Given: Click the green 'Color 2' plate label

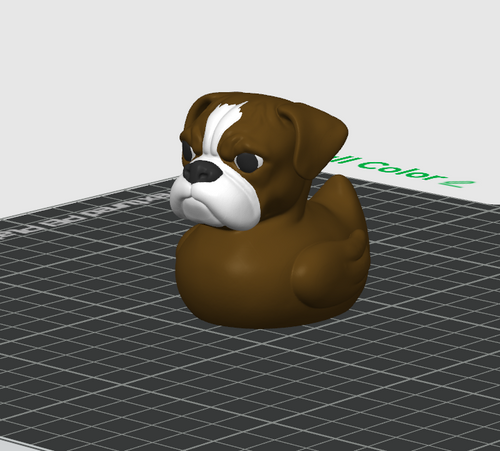Looking at the screenshot, I should (x=418, y=173).
